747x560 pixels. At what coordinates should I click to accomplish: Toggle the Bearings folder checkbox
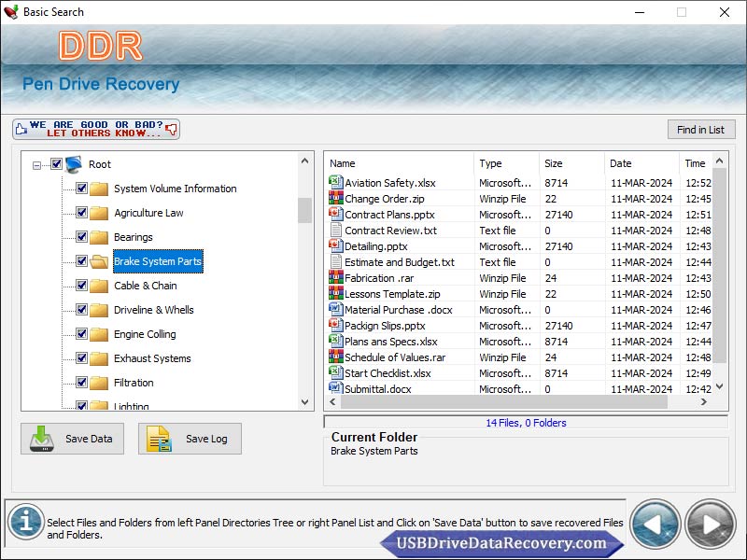tap(81, 237)
